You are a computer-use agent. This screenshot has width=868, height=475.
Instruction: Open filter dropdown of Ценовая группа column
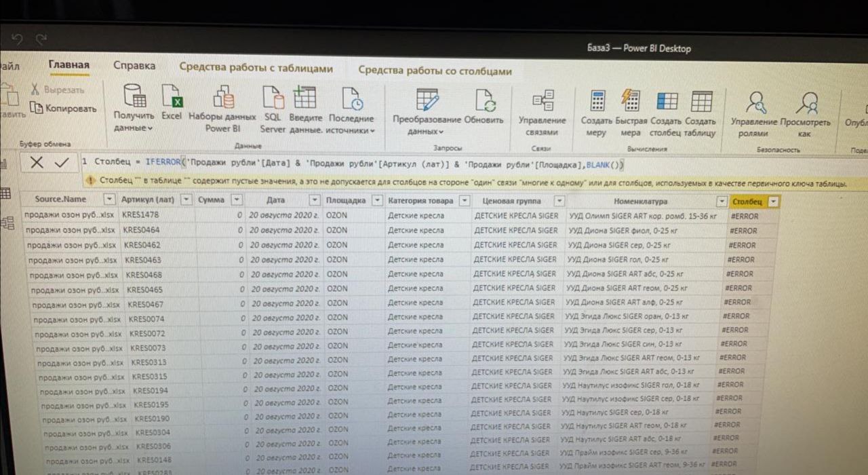pos(559,201)
